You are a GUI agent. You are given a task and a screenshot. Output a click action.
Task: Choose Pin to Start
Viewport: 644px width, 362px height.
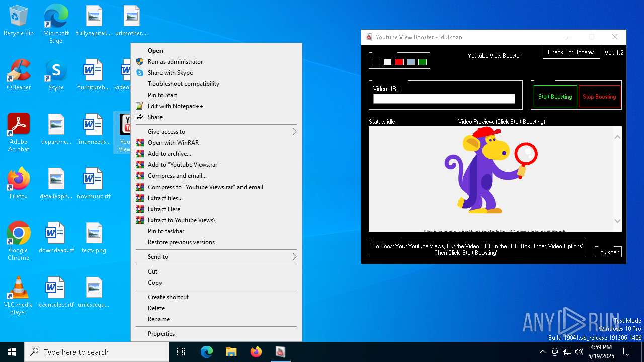pos(216,95)
